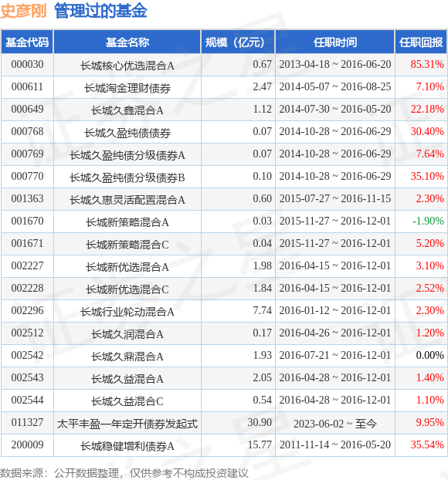Click the 基金名称 column header
Image resolution: width=448 pixels, height=480 pixels.
(127, 42)
